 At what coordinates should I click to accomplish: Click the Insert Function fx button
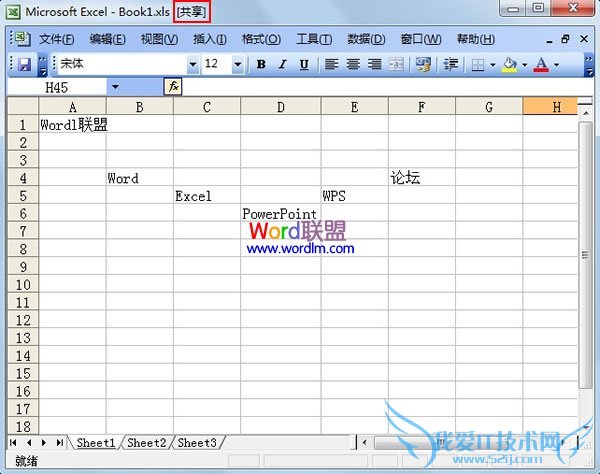(173, 87)
